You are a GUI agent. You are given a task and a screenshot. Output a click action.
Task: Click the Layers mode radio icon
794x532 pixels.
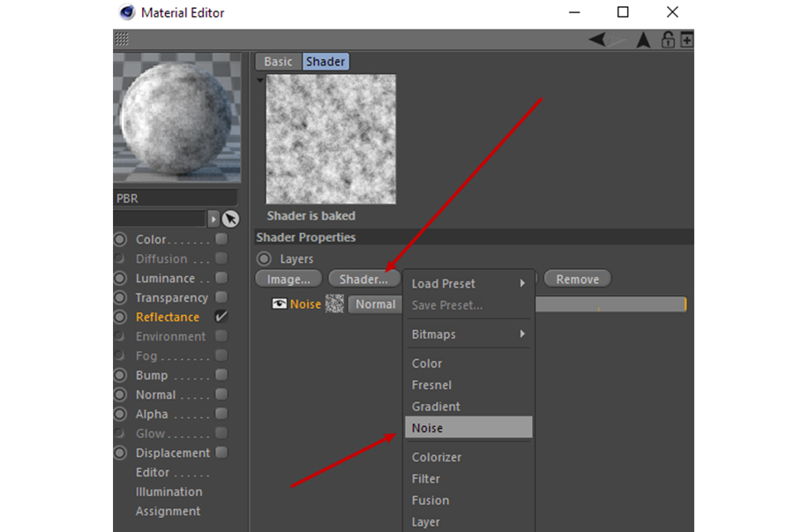click(x=263, y=259)
